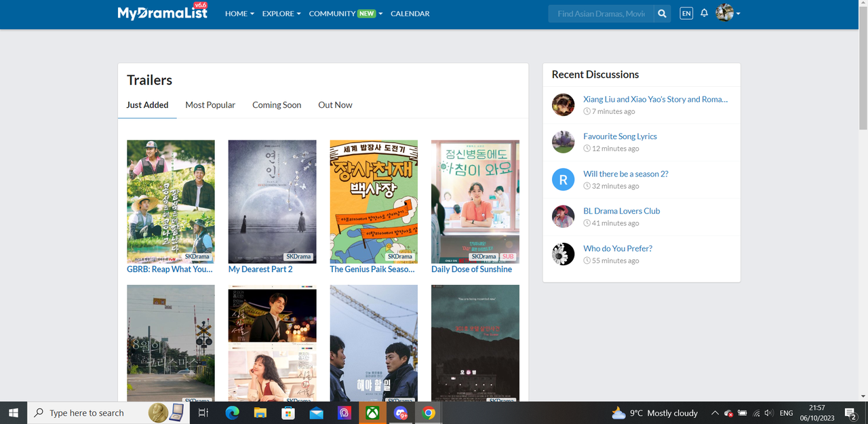Open the EN language selector

pos(686,14)
